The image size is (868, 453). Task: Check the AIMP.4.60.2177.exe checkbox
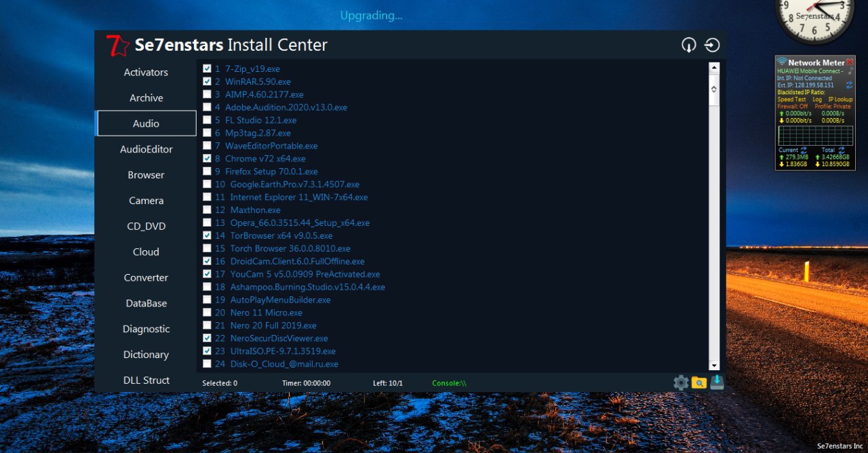207,94
